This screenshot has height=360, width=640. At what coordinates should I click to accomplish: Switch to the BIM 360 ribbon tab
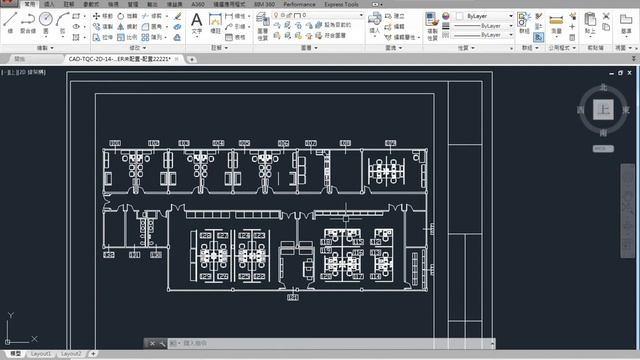[264, 4]
